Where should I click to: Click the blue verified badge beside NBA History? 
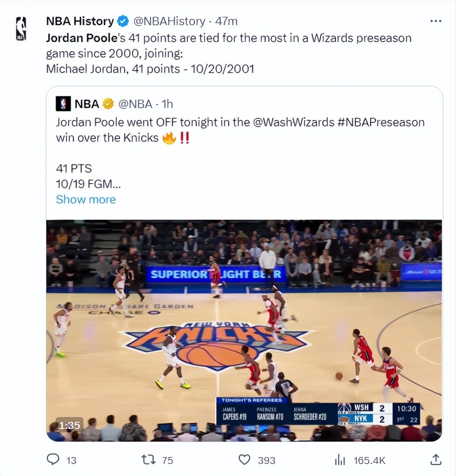(x=123, y=21)
